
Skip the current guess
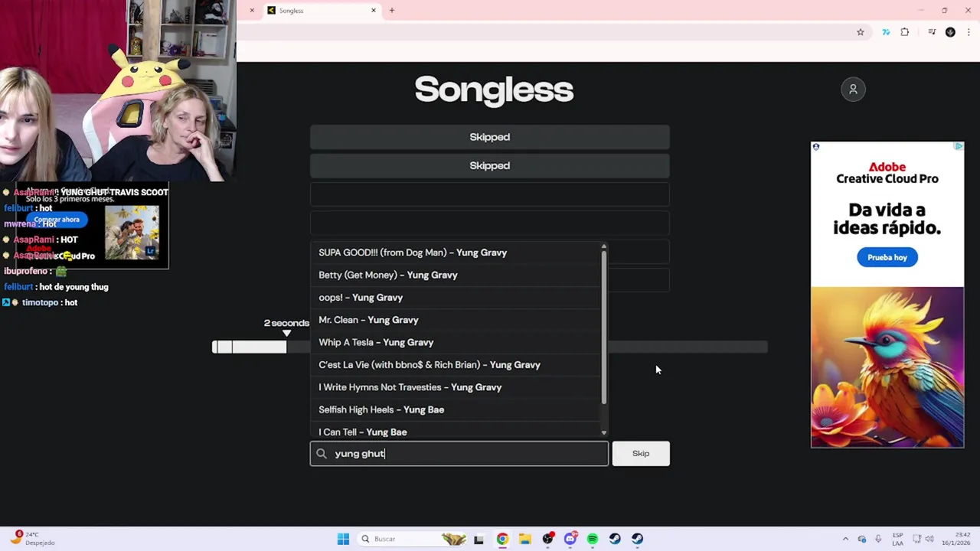pyautogui.click(x=641, y=454)
